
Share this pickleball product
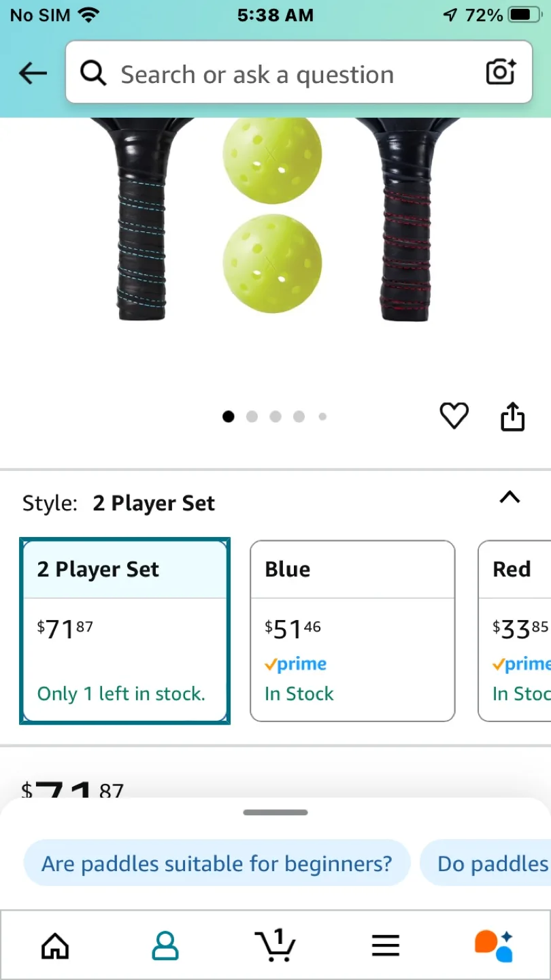pos(512,416)
